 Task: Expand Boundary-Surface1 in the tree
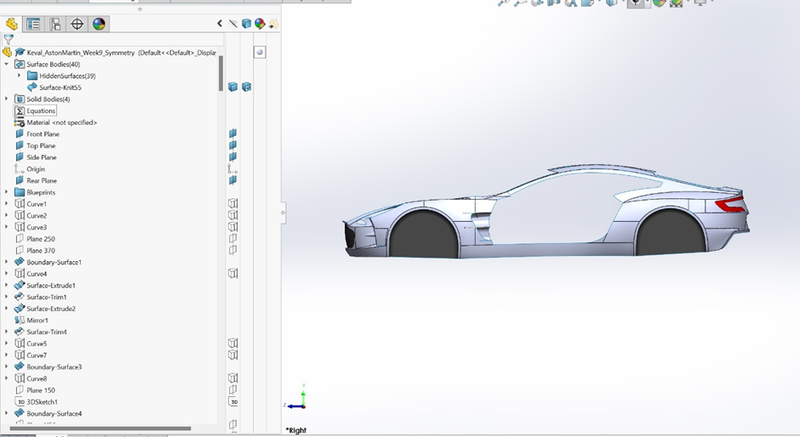7,262
